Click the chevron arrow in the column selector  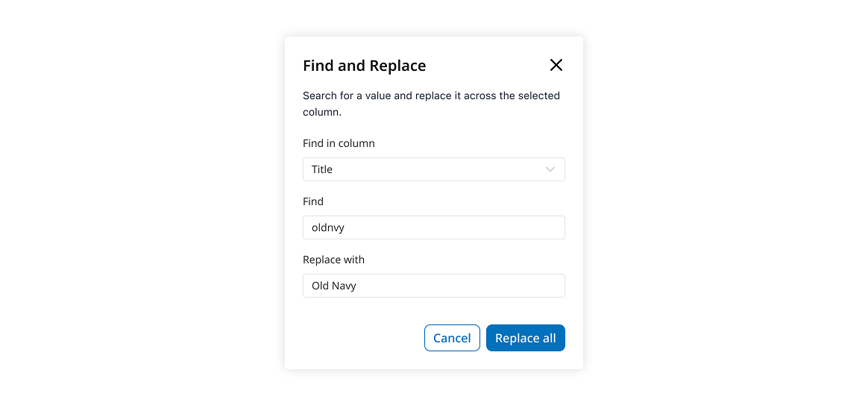pyautogui.click(x=550, y=169)
